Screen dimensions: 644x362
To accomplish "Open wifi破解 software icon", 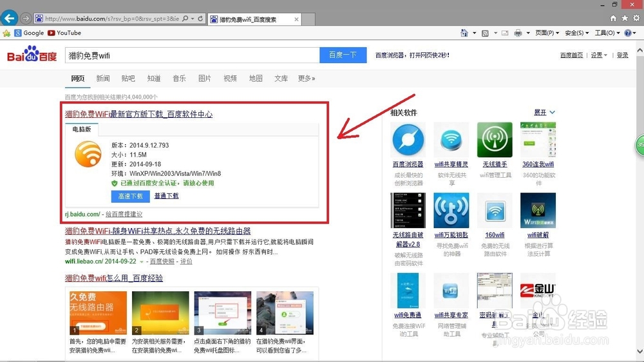I will click(538, 210).
